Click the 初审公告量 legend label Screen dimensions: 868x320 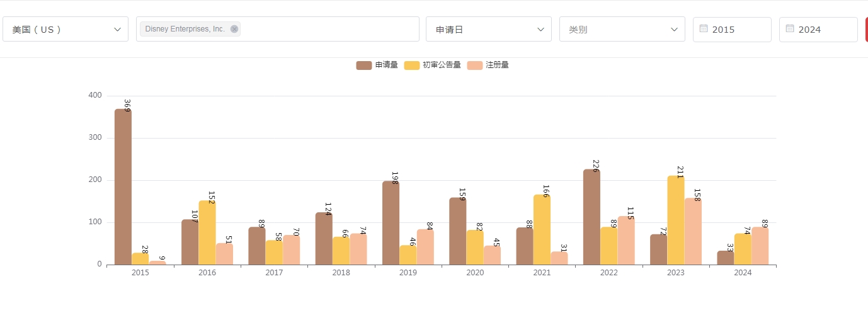point(442,65)
